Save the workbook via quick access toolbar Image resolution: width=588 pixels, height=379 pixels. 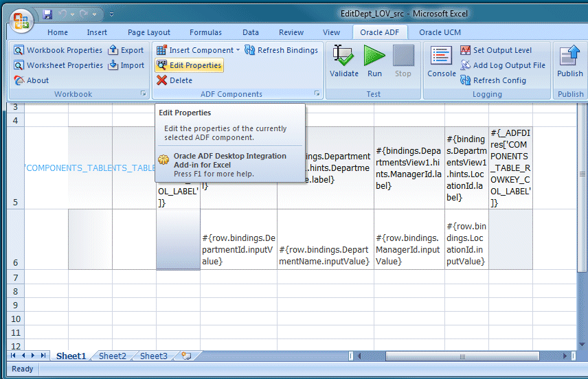(47, 14)
